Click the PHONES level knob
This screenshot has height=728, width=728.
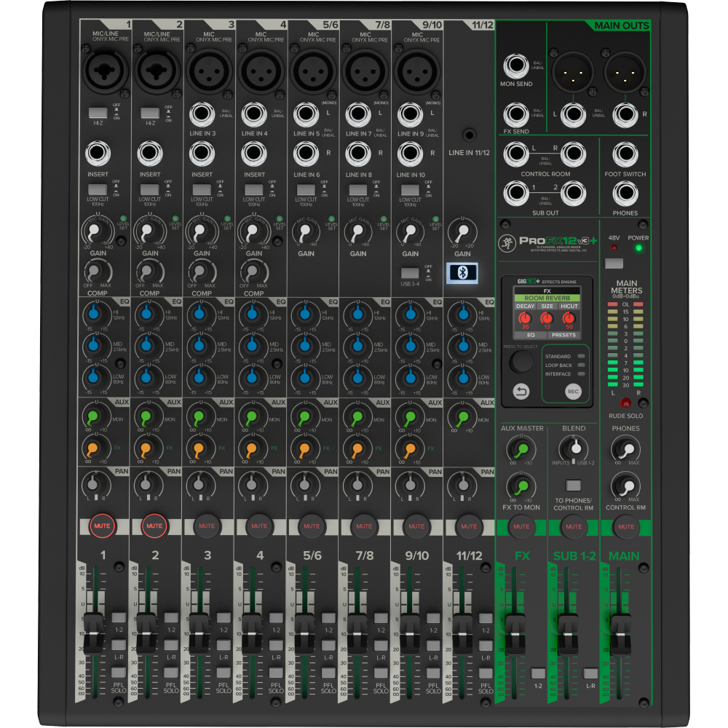pos(625,449)
